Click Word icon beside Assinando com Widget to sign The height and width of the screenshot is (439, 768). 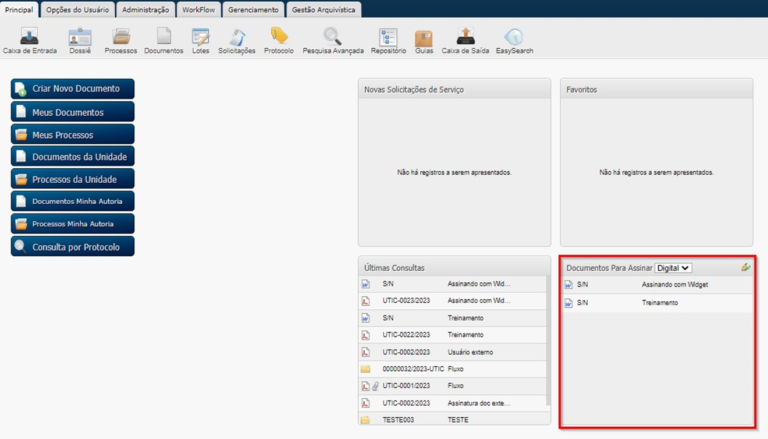[568, 285]
